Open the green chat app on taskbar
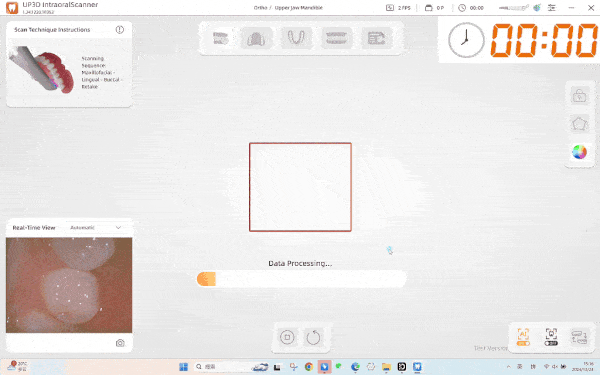The height and width of the screenshot is (375, 600). tap(339, 366)
